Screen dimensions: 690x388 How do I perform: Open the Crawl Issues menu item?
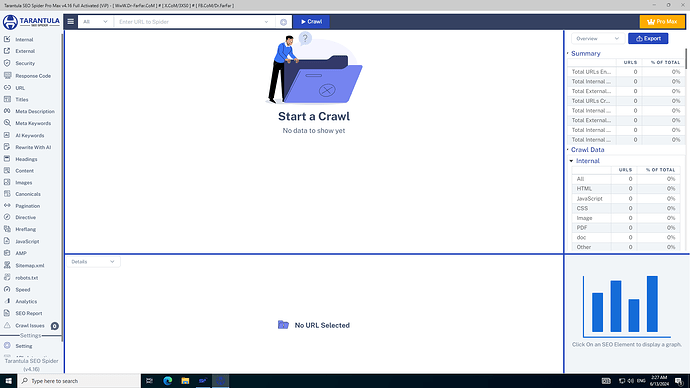[30, 326]
